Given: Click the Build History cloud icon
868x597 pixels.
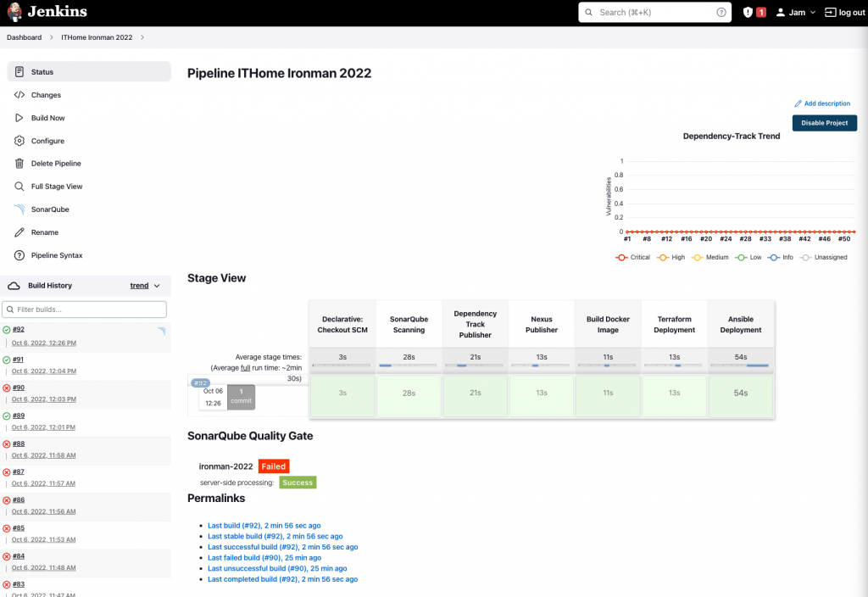Looking at the screenshot, I should tap(14, 286).
